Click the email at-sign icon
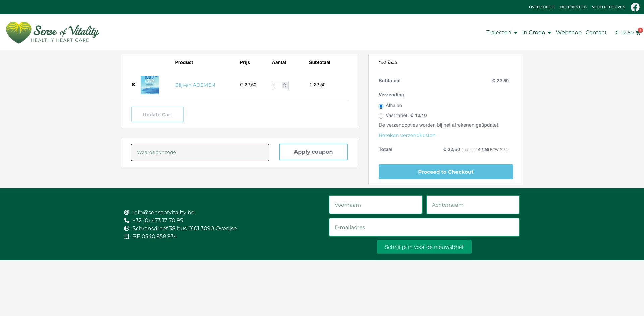Image resolution: width=644 pixels, height=316 pixels. point(127,212)
